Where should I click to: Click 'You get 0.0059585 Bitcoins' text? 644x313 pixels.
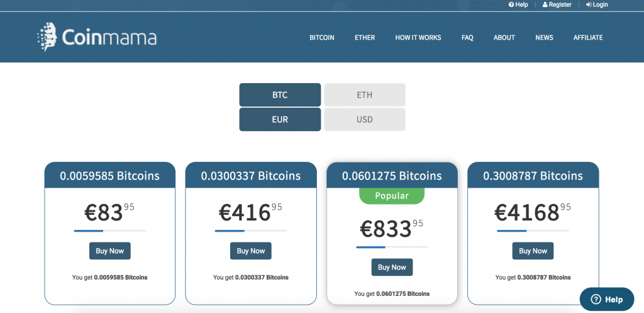pos(109,277)
